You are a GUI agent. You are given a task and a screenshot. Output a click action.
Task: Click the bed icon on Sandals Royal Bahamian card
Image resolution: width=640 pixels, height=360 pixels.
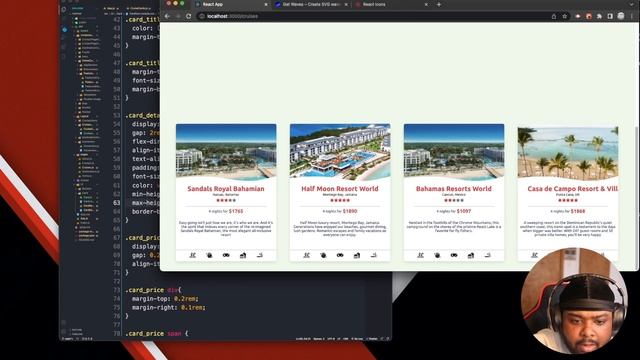pos(242,255)
